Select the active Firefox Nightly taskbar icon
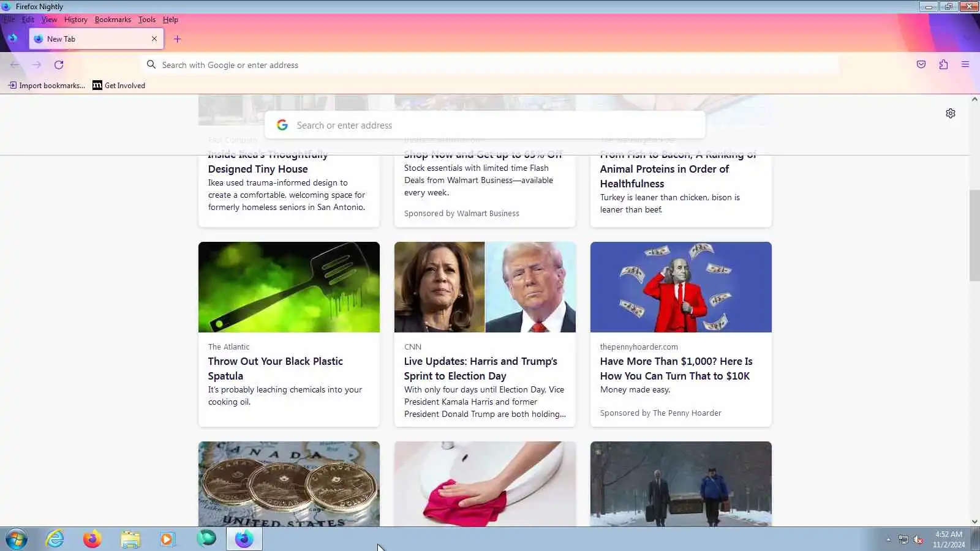980x551 pixels. click(x=244, y=539)
